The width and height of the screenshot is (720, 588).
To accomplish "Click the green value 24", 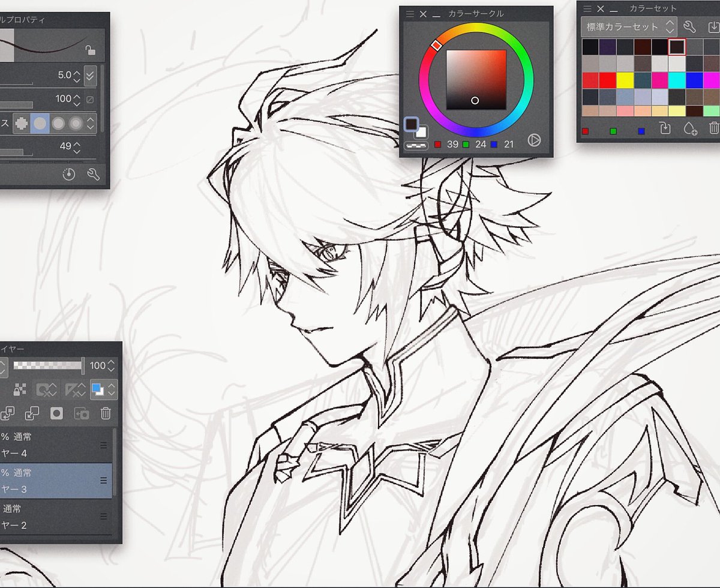I will pyautogui.click(x=481, y=144).
